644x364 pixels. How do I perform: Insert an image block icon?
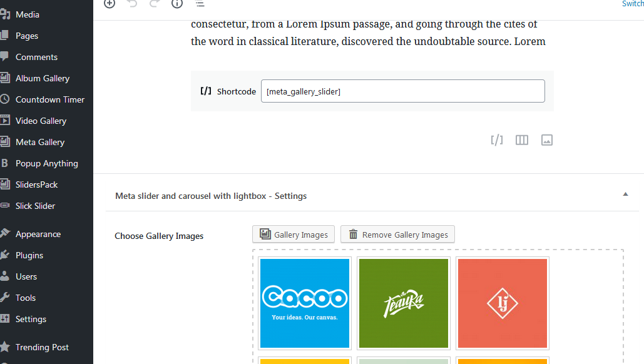(546, 140)
